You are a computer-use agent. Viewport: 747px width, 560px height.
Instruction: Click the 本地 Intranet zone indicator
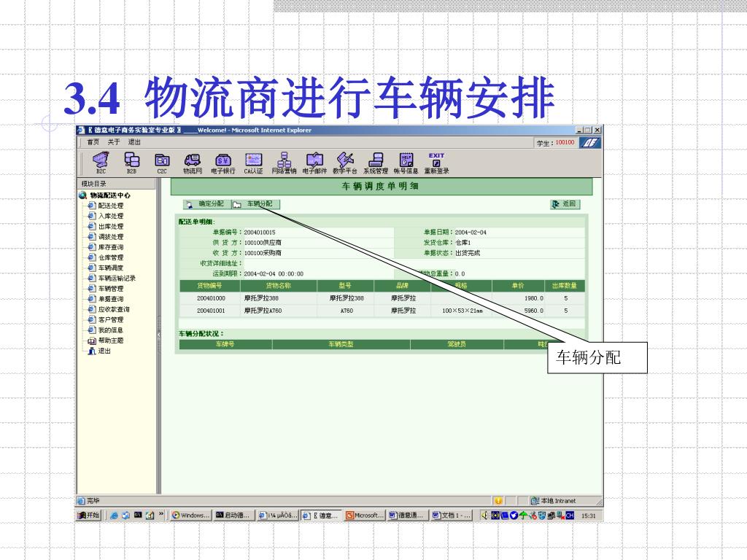point(554,501)
